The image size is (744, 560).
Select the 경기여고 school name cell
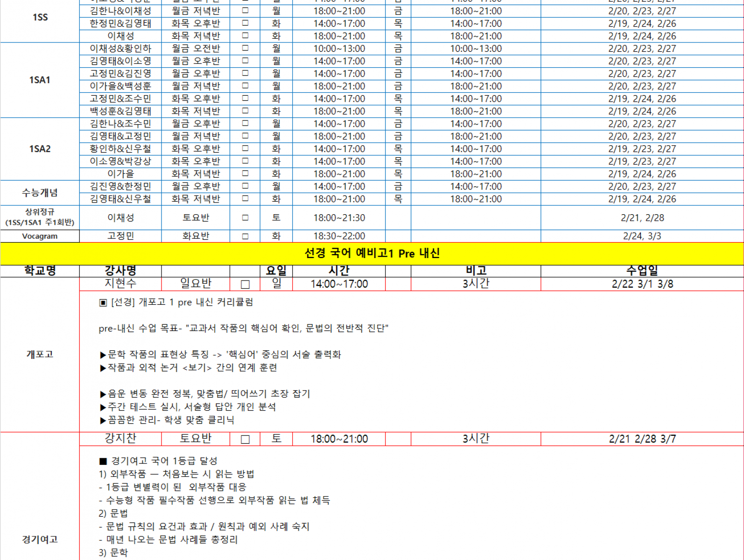click(40, 539)
